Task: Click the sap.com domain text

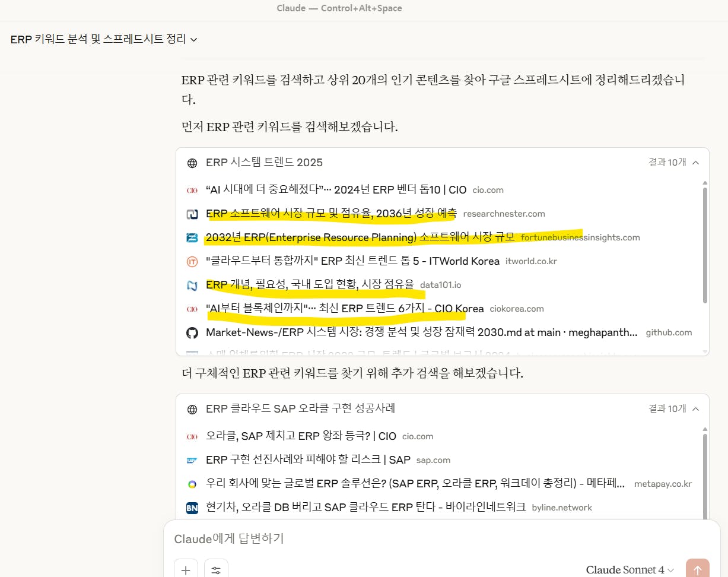Action: 433,461
